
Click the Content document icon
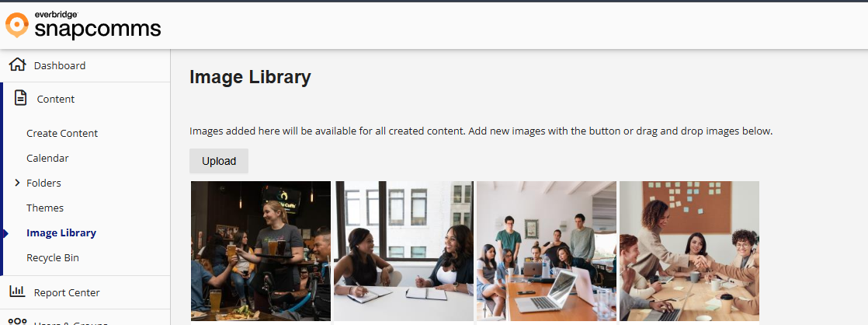tap(20, 99)
